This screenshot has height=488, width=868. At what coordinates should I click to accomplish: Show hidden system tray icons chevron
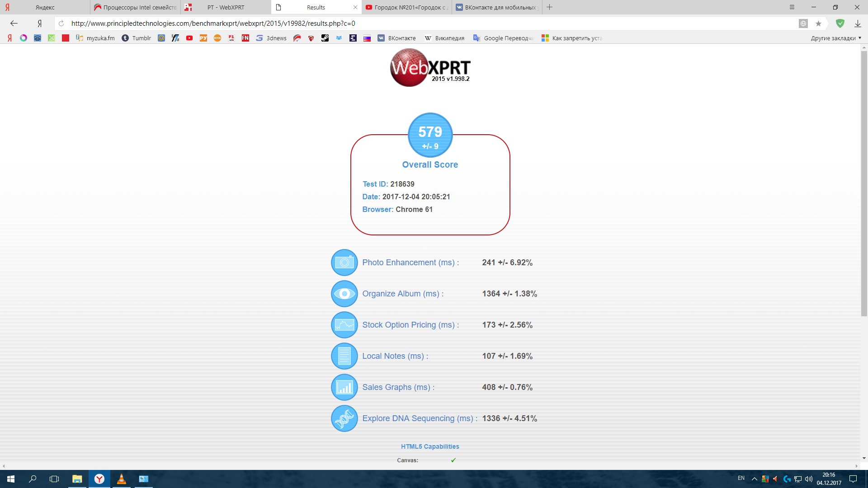[x=754, y=479]
